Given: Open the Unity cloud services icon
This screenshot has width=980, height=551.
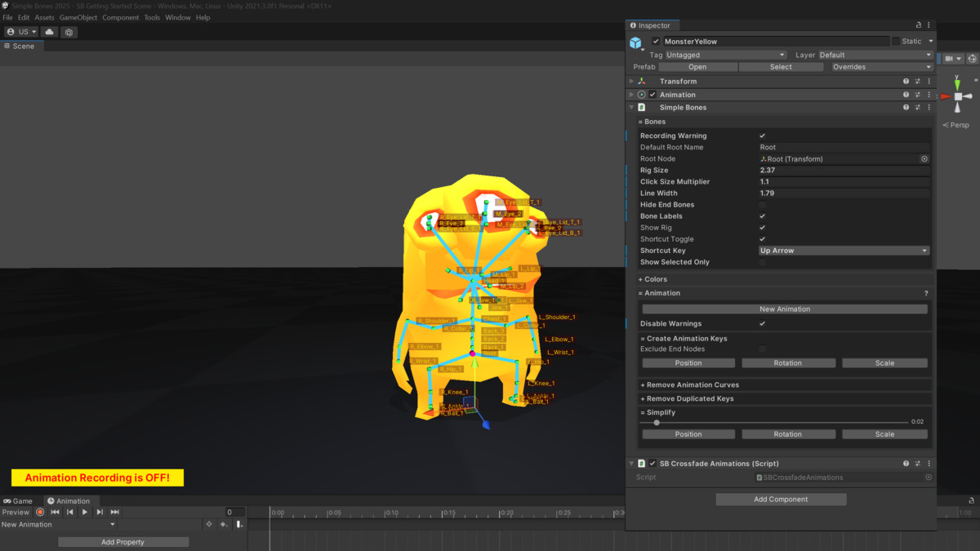Looking at the screenshot, I should (x=48, y=31).
